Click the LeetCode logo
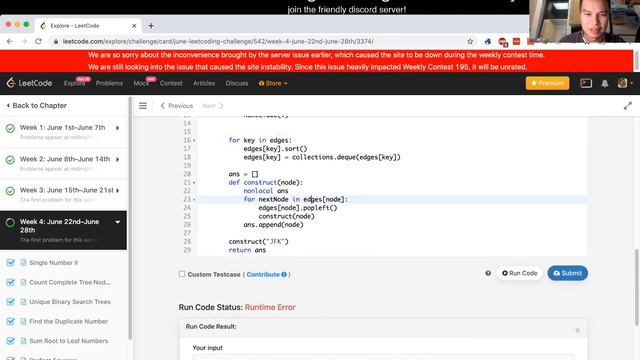This screenshot has height=360, width=640. 29,83
